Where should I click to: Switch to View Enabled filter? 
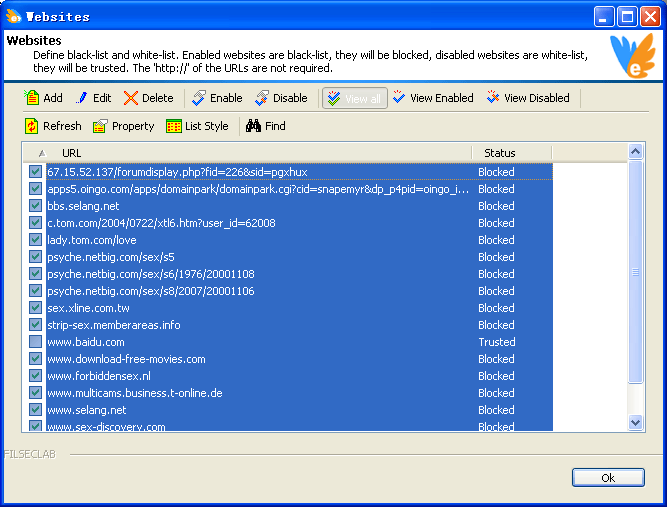pyautogui.click(x=432, y=98)
